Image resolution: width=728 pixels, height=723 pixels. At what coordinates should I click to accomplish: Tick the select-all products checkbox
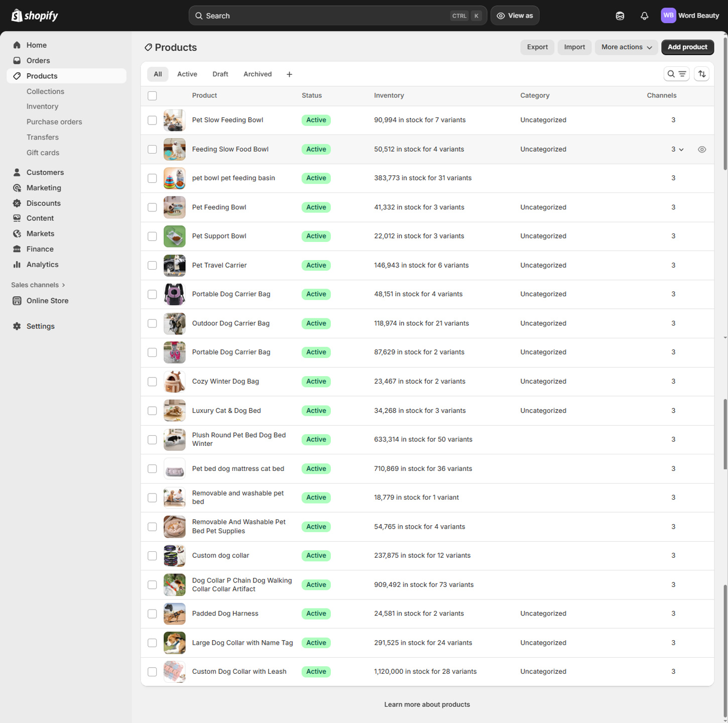[x=152, y=96]
